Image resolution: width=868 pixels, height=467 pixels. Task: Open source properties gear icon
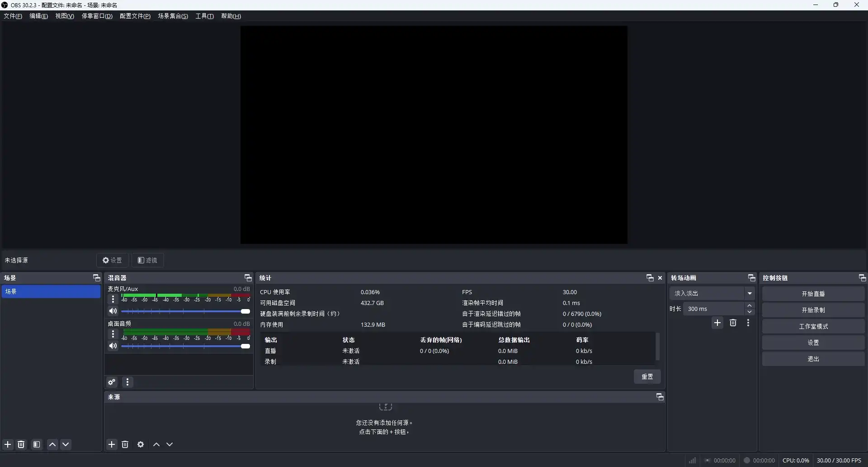click(141, 444)
